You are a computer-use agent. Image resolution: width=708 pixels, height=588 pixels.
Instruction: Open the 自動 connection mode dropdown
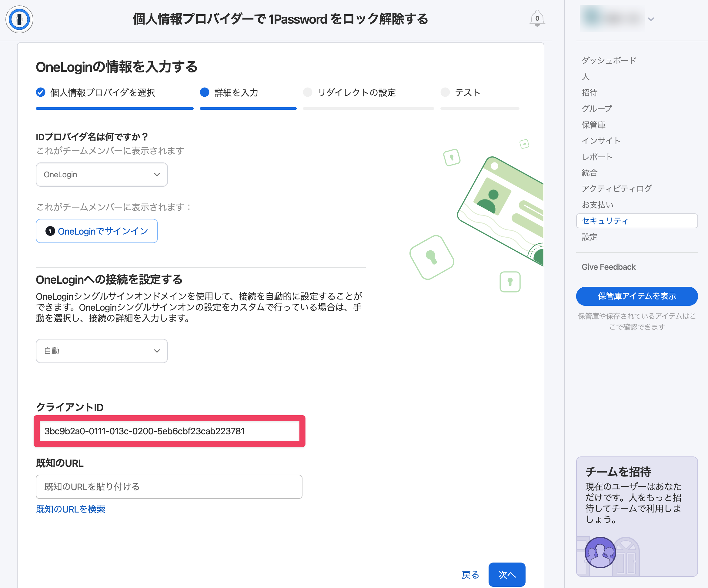pos(102,351)
